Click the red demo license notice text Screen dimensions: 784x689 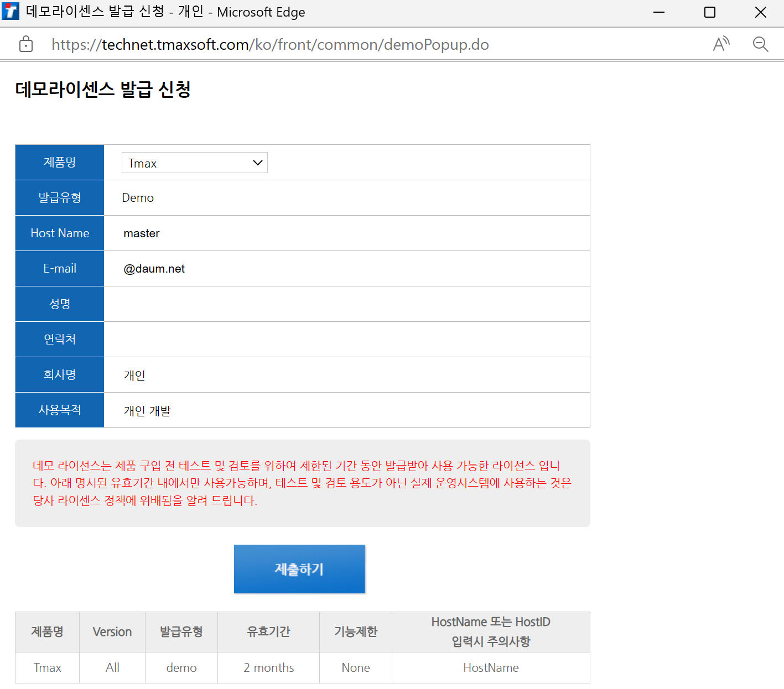pyautogui.click(x=302, y=483)
